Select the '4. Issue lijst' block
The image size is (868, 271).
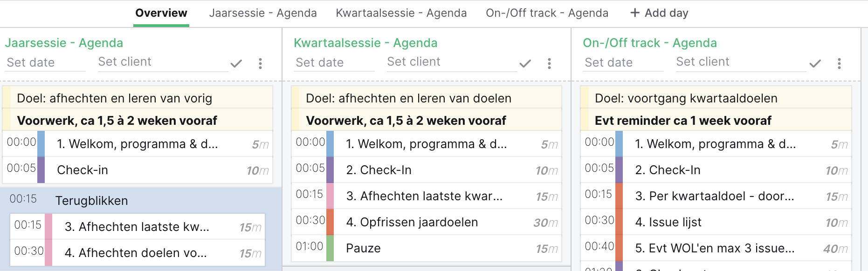click(x=716, y=222)
